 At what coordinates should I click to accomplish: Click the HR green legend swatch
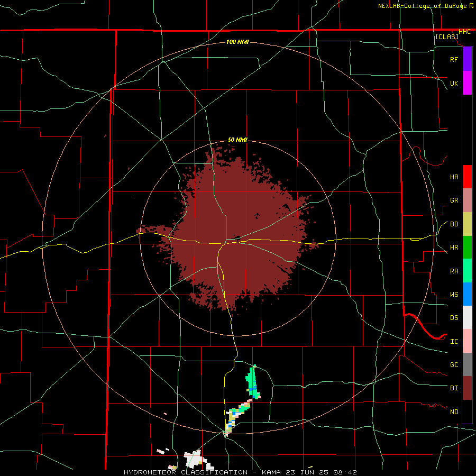pyautogui.click(x=467, y=248)
